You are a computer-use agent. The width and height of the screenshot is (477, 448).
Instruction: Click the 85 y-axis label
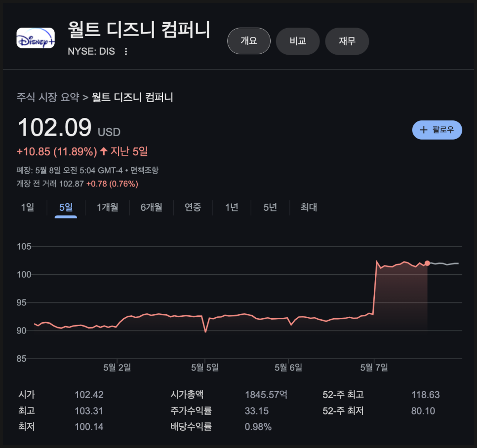pos(22,359)
